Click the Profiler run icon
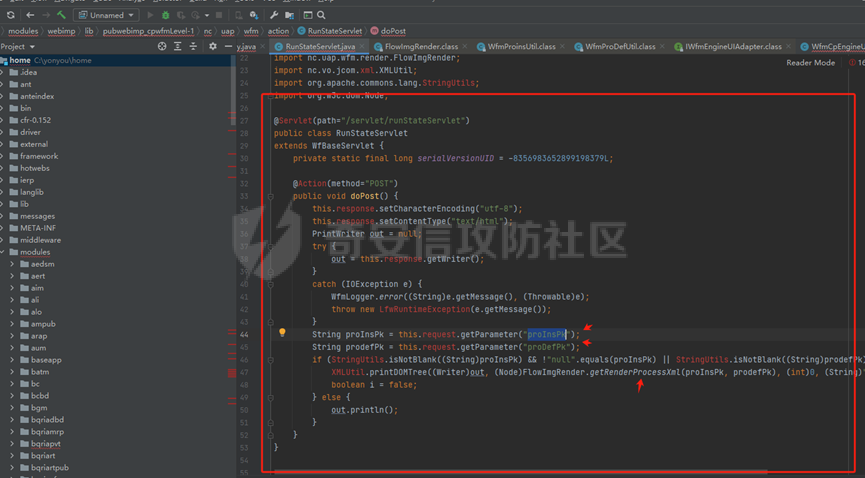The width and height of the screenshot is (865, 478). pos(195,15)
